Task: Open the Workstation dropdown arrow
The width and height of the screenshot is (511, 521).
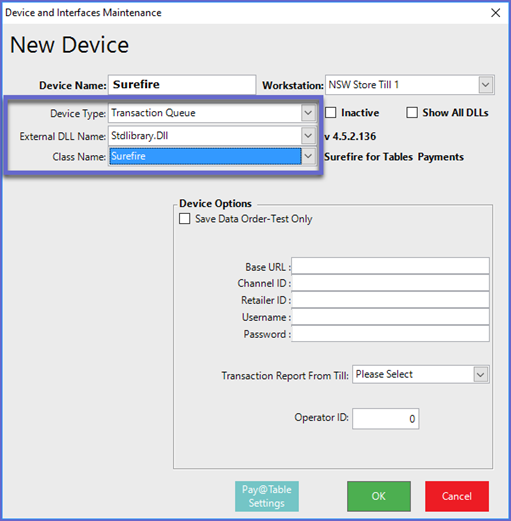Action: click(486, 85)
